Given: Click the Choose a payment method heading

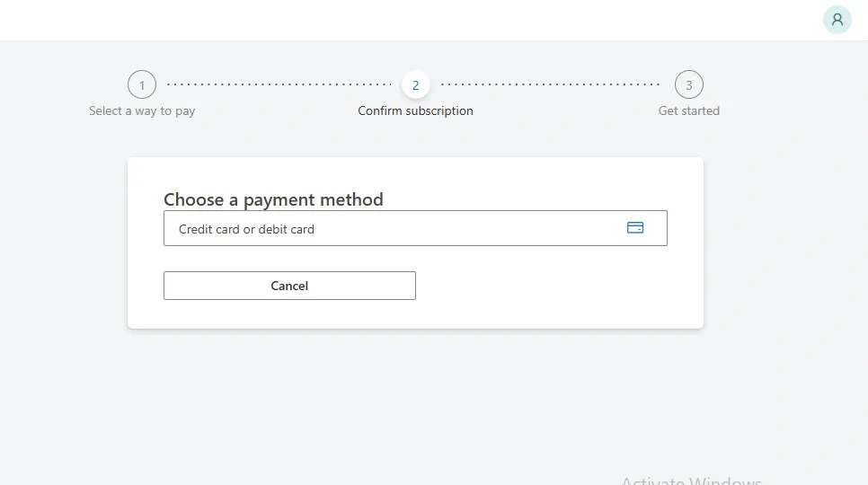Looking at the screenshot, I should point(273,199).
